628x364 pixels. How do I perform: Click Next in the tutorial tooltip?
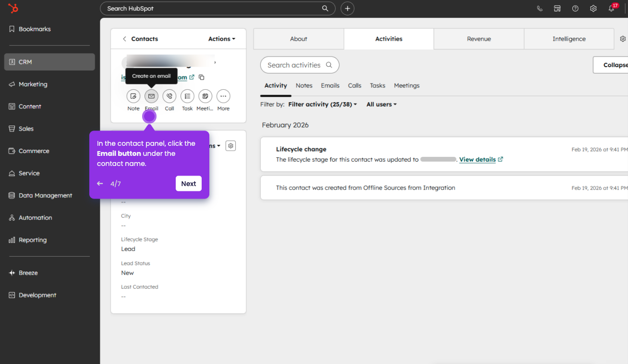189,184
